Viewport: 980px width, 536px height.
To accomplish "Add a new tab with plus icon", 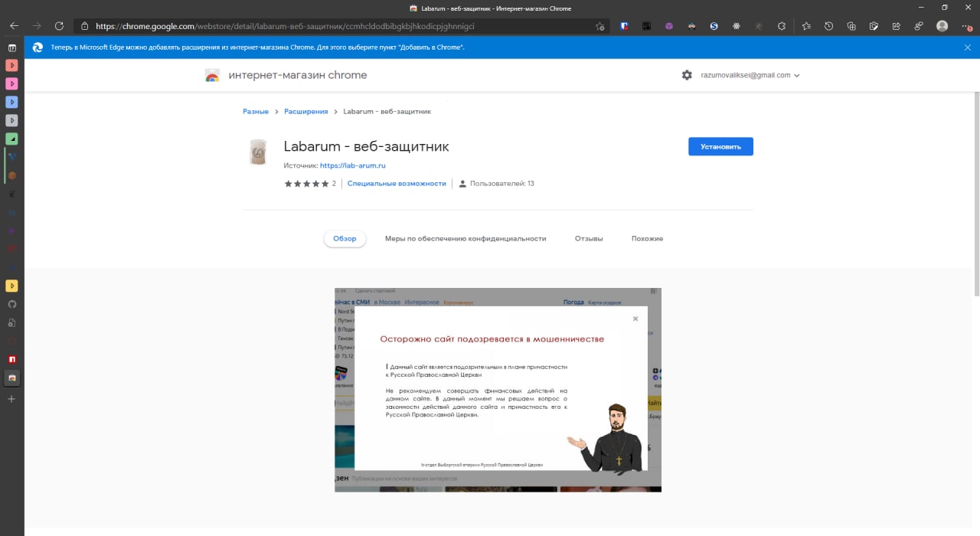I will pyautogui.click(x=11, y=399).
